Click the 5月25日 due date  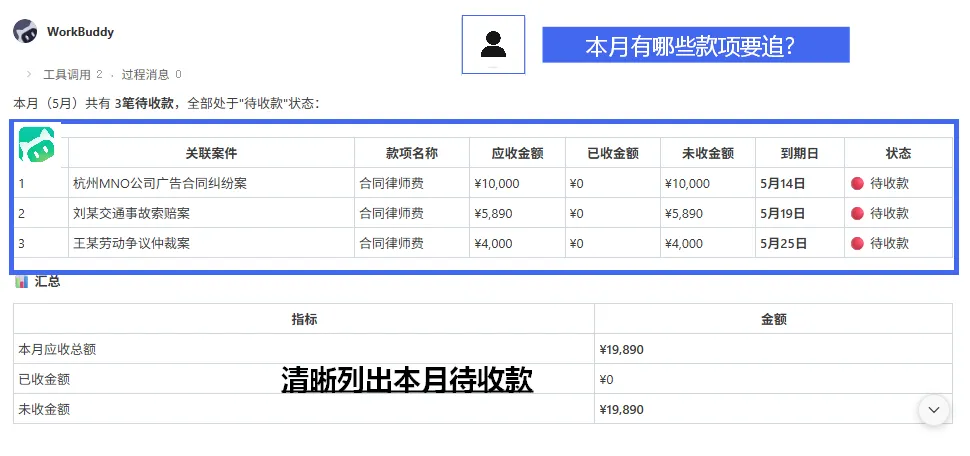[784, 243]
